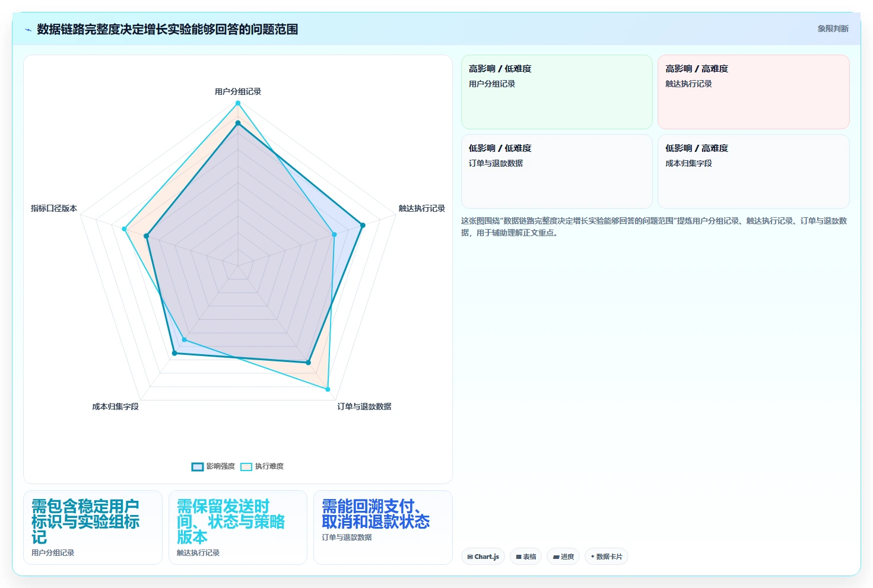The width and height of the screenshot is (873, 588).
Task: Click the 用户分组记录 radar axis label
Action: [238, 91]
